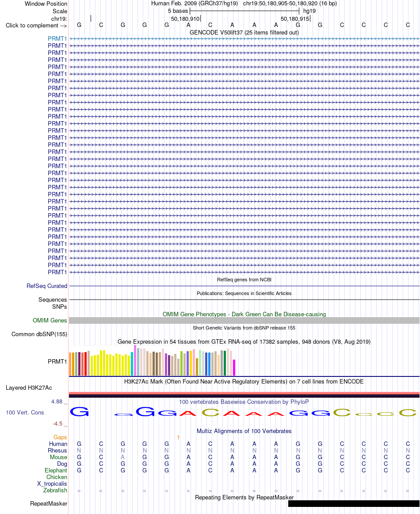This screenshot has height=514, width=420.
Task: Click the RepeatMasker track label
Action: tap(49, 503)
